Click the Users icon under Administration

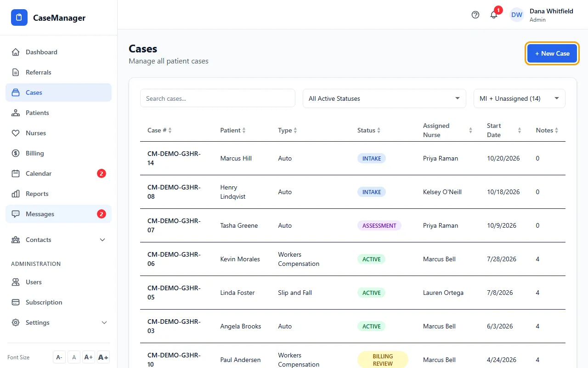(16, 282)
